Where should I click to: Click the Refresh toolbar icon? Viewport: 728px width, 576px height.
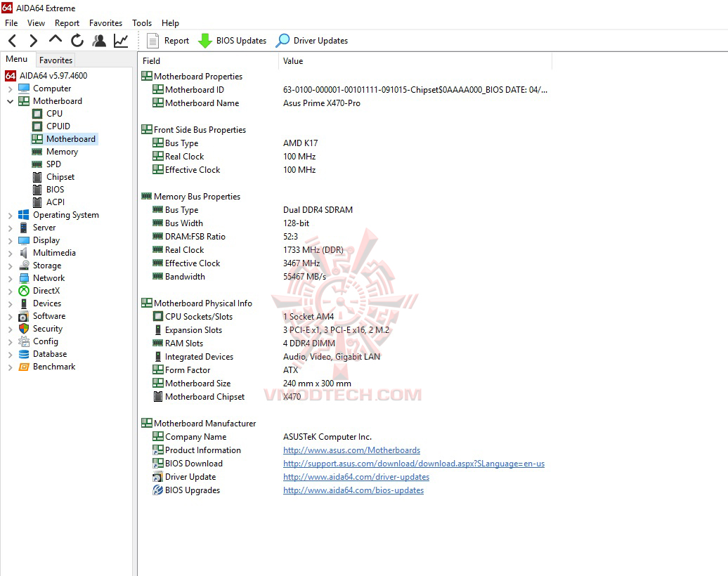(77, 41)
